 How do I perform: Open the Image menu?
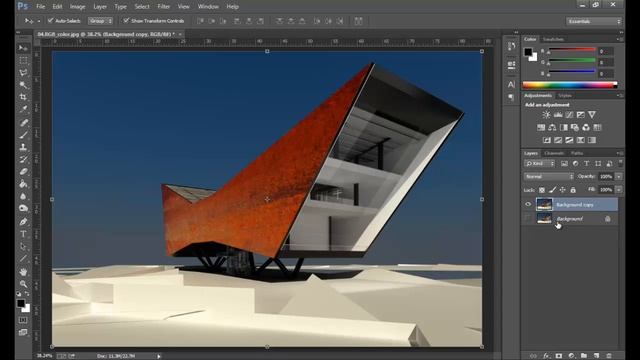[x=78, y=7]
